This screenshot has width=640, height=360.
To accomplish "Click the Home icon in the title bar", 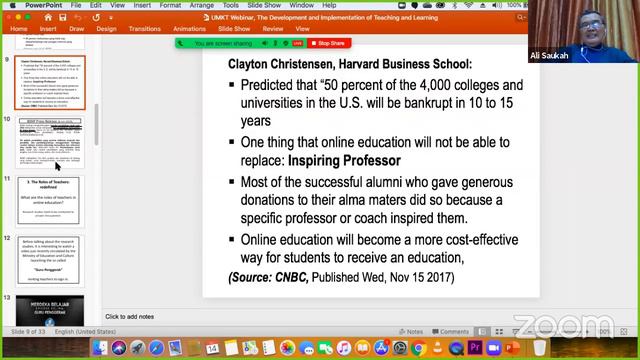I will click(48, 18).
